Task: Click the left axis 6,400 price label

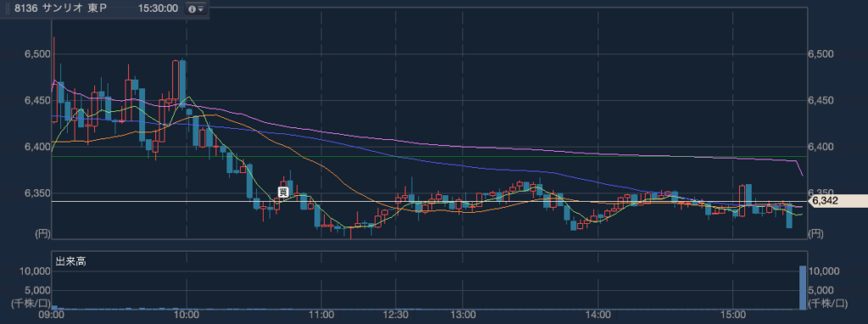Action: 36,147
